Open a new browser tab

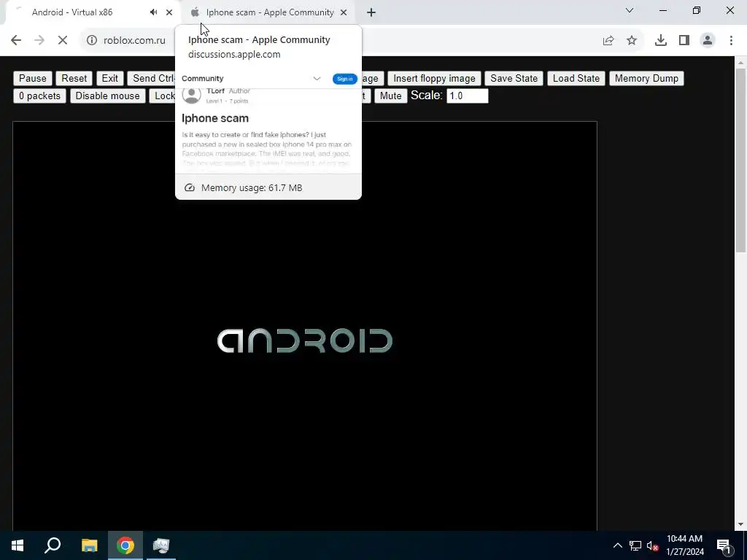coord(371,12)
